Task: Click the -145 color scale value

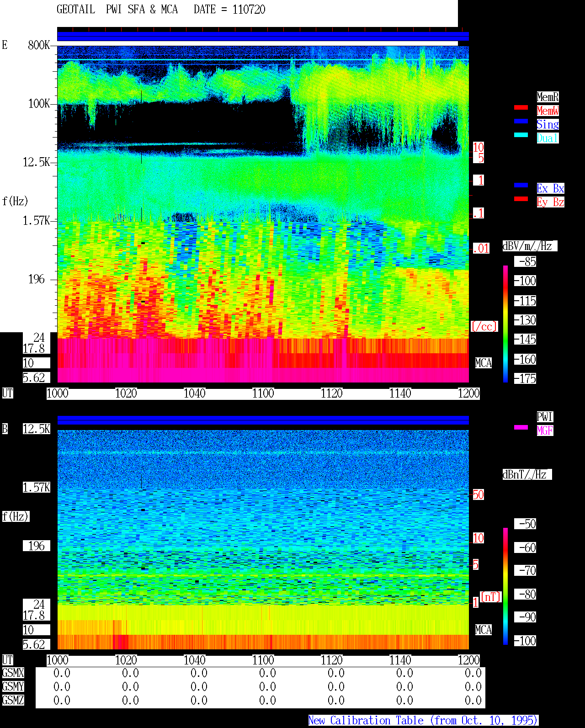Action: 526,340
